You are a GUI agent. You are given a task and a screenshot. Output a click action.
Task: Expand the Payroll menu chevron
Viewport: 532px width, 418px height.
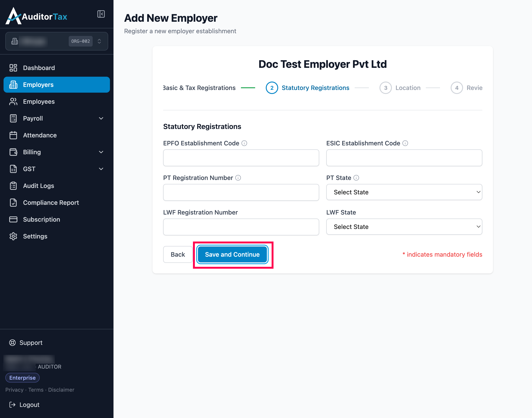tap(101, 118)
